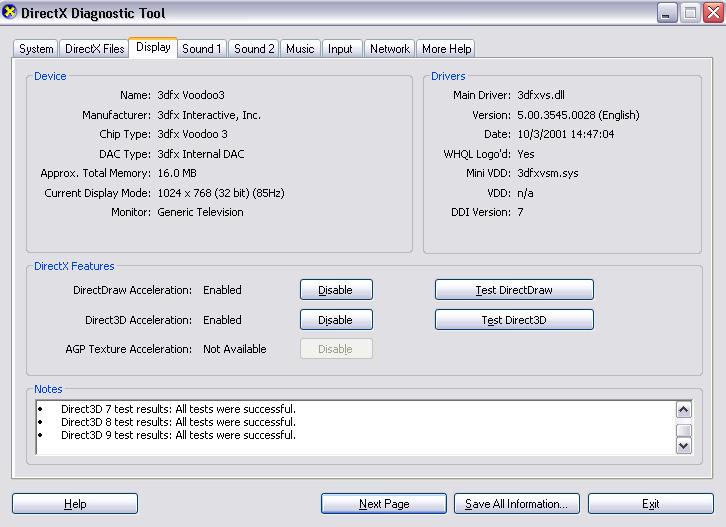Run the Test Direct3D button
Image resolution: width=726 pixels, height=527 pixels.
(514, 320)
